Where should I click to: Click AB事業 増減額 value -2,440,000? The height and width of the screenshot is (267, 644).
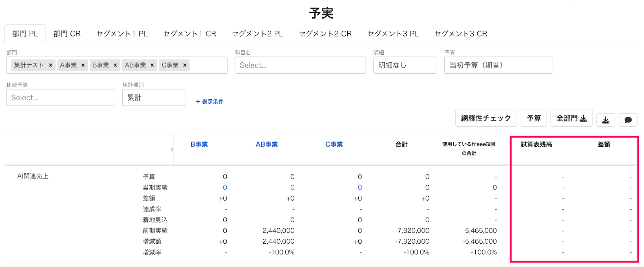(277, 241)
